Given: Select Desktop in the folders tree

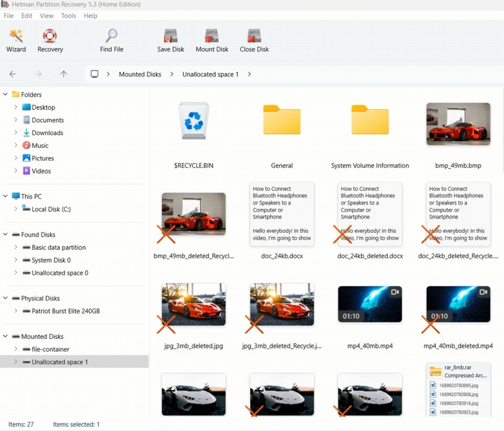Looking at the screenshot, I should (44, 107).
